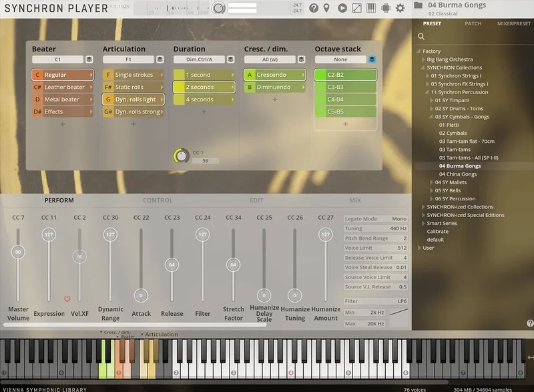Click the help icon at browser bottom right
The image size is (534, 392).
coord(530,323)
